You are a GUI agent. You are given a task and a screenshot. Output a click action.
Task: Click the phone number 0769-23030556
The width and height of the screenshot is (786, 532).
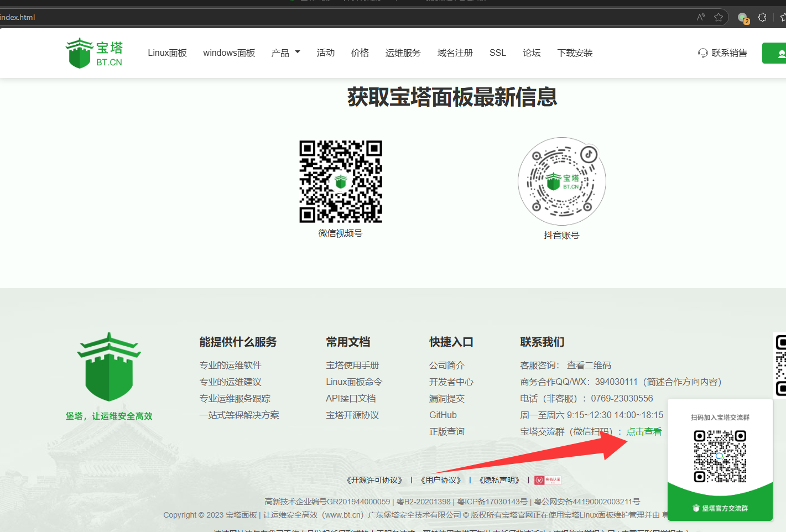tap(622, 399)
